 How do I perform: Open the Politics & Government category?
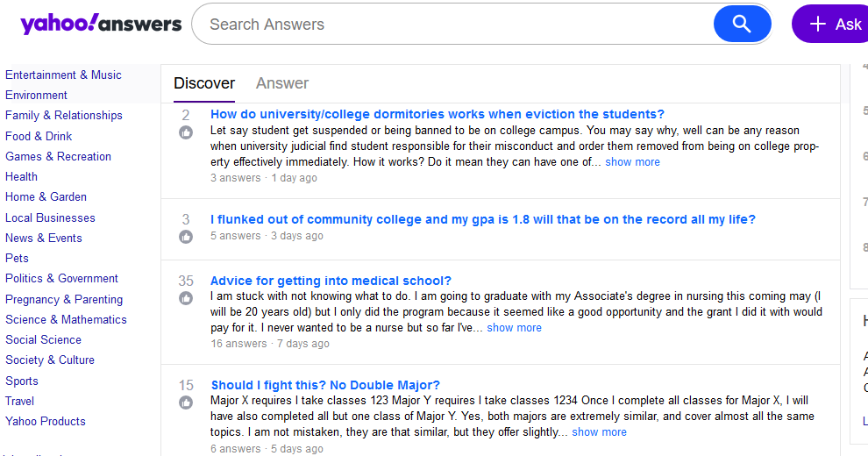point(61,278)
